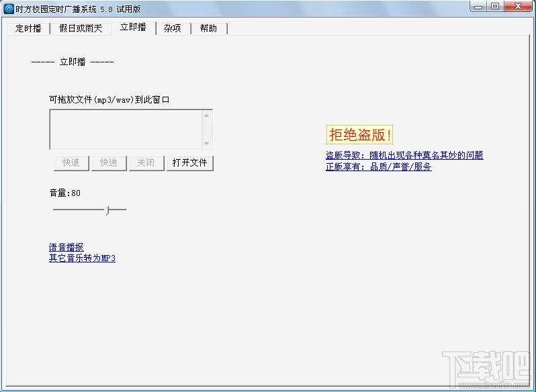
Task: Click the 拒绝盗版! label
Action: tap(359, 134)
